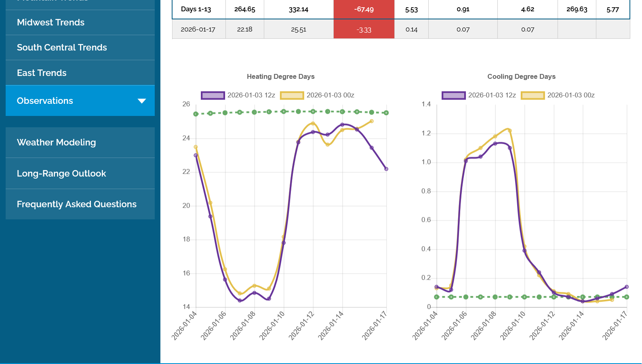The width and height of the screenshot is (642, 364).
Task: Open the Midwest Trends page
Action: 51,23
